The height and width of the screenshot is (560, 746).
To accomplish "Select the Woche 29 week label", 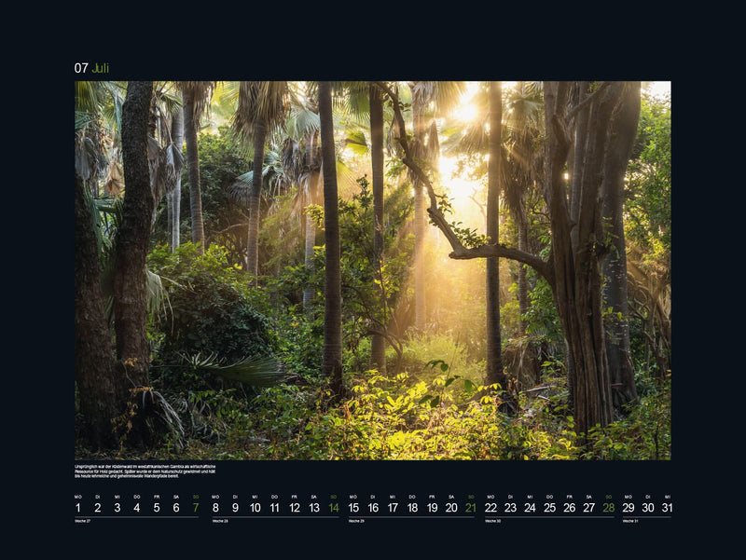I will [356, 521].
